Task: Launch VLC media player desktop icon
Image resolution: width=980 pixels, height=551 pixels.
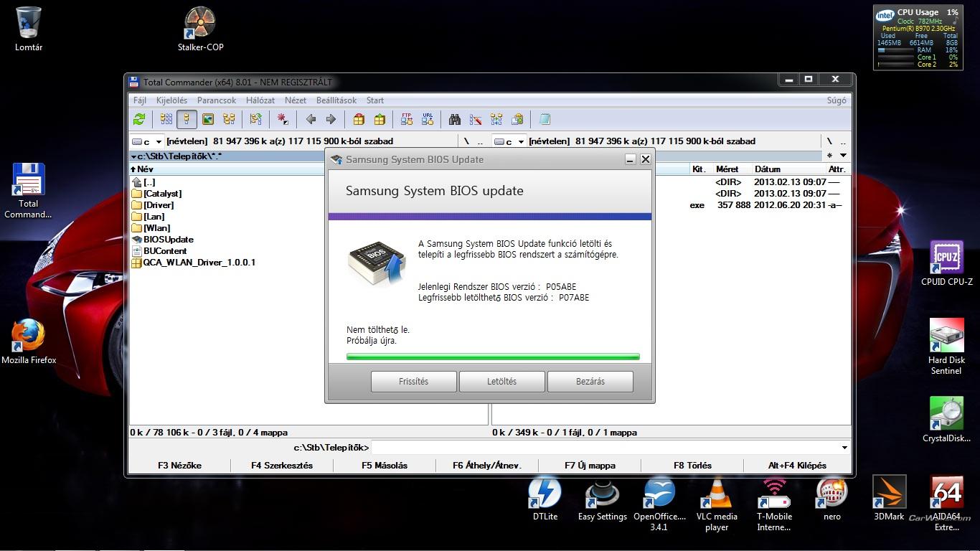Action: tap(716, 504)
